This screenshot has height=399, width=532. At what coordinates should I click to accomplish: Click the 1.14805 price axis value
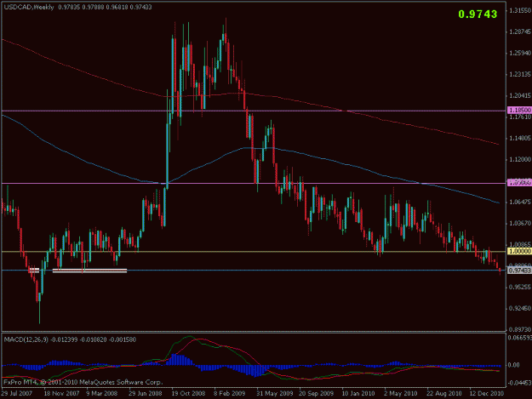pyautogui.click(x=520, y=139)
